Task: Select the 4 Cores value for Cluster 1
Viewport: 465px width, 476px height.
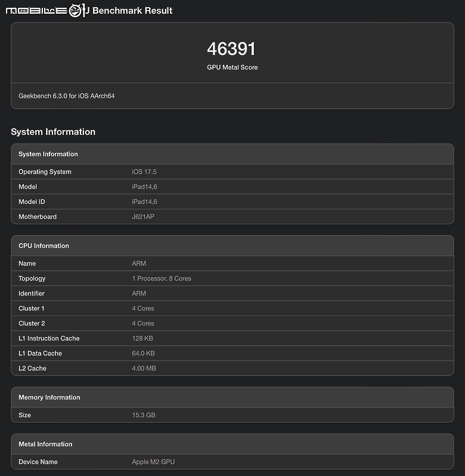Action: (x=143, y=309)
